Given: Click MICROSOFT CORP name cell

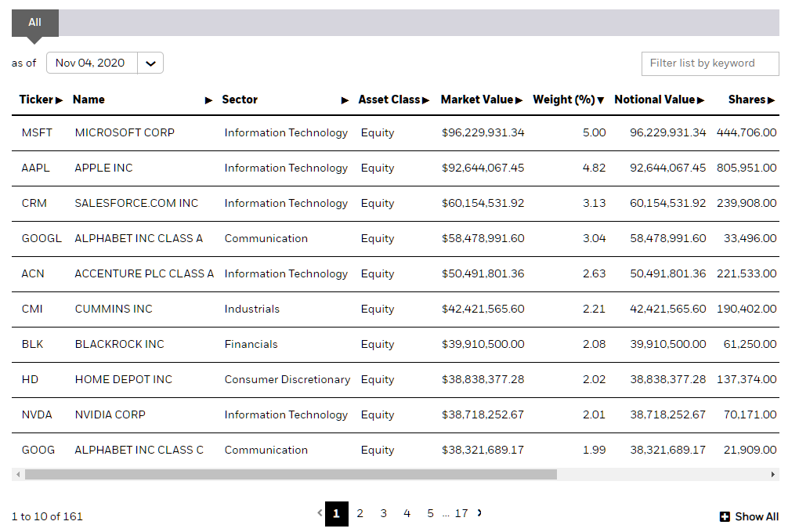Looking at the screenshot, I should point(125,132).
